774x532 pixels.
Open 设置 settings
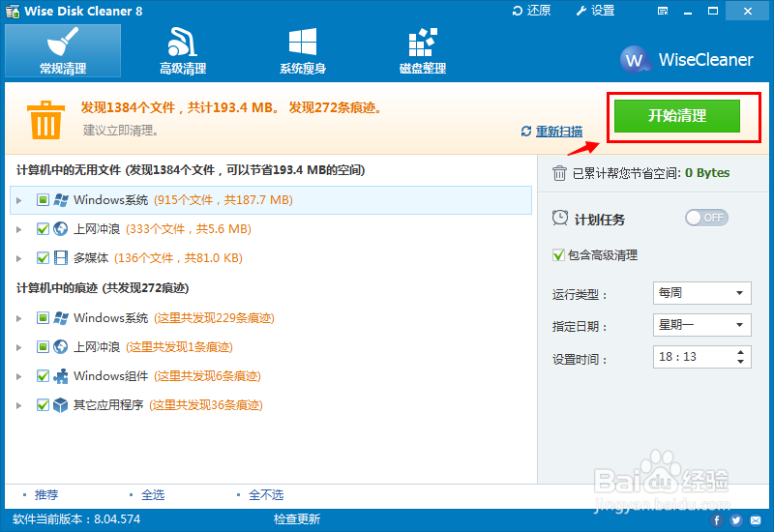click(595, 11)
